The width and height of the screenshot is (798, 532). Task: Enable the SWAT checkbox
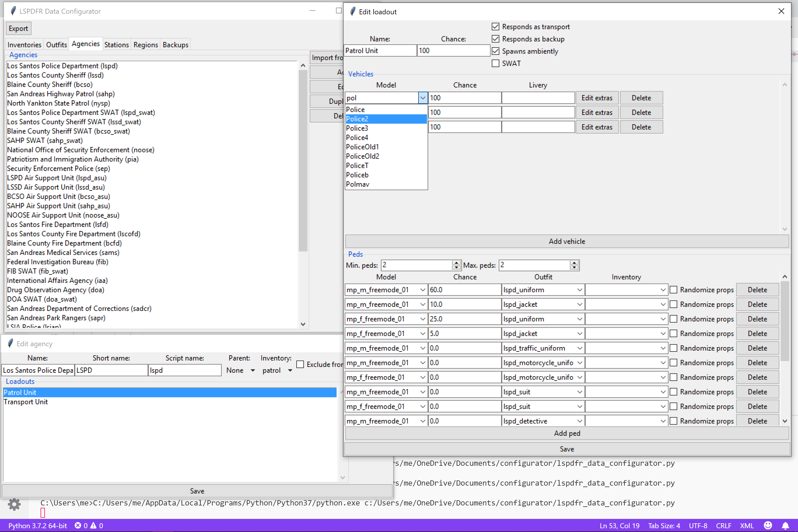click(495, 64)
